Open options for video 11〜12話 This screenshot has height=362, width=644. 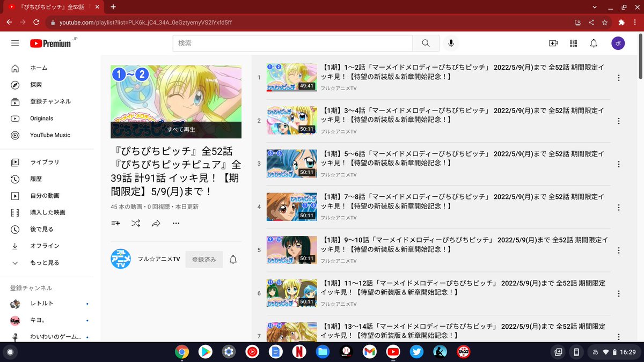[x=618, y=293]
